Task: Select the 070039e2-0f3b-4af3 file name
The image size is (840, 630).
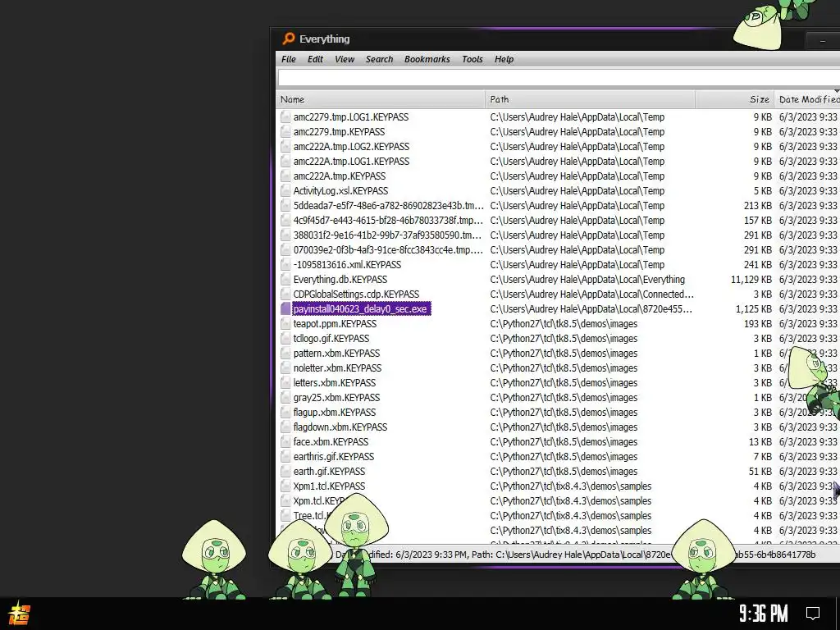Action: (388, 249)
